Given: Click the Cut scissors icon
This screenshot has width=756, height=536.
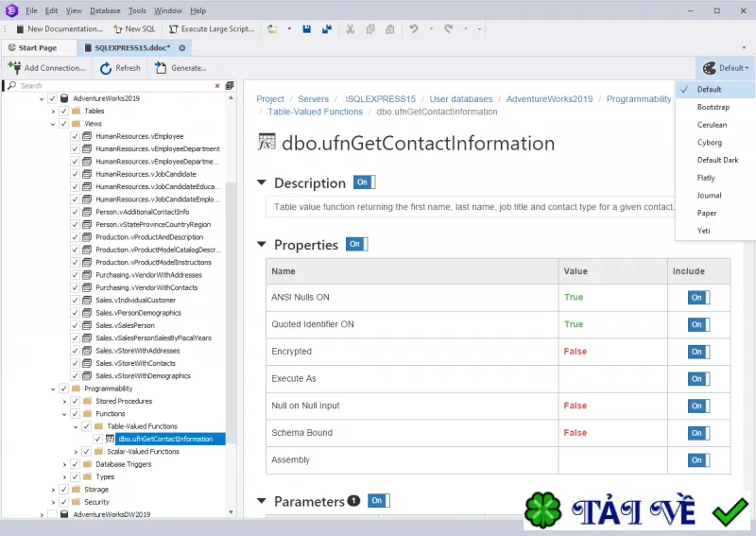Looking at the screenshot, I should (x=350, y=29).
